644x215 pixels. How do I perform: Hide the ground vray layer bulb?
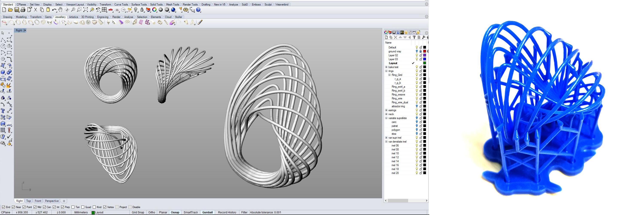416,51
